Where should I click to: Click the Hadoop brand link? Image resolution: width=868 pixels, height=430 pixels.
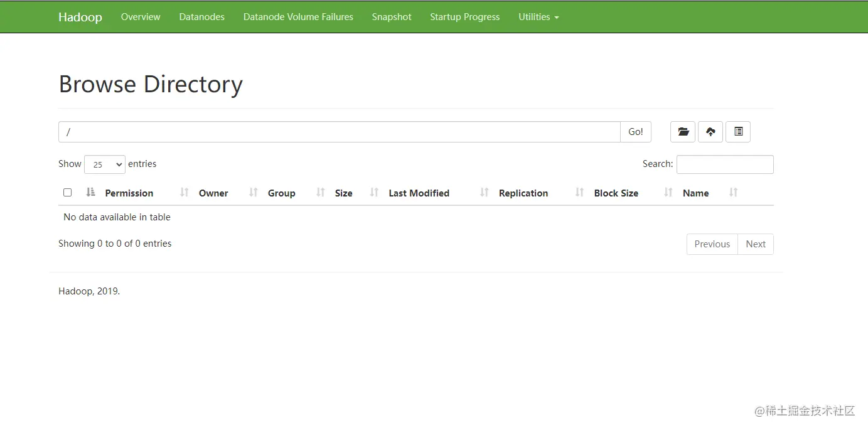click(x=80, y=17)
